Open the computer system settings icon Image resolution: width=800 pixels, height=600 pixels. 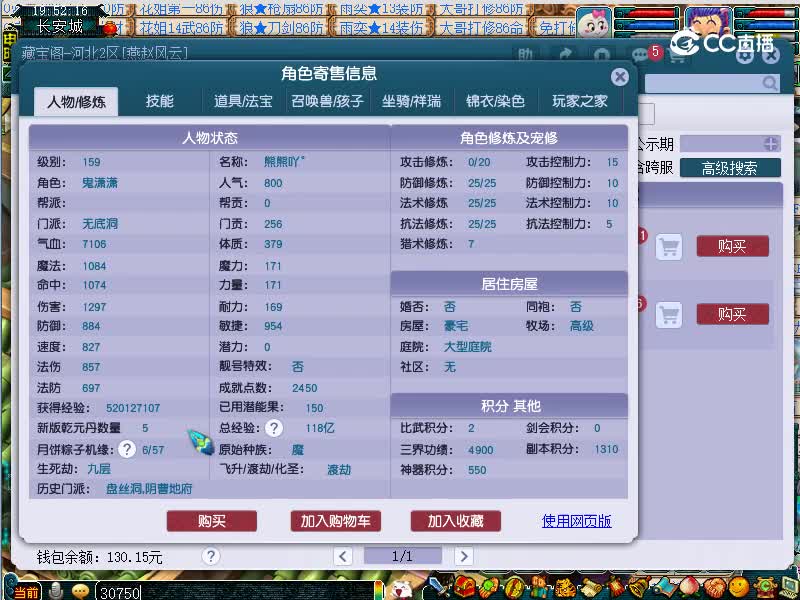(789, 588)
